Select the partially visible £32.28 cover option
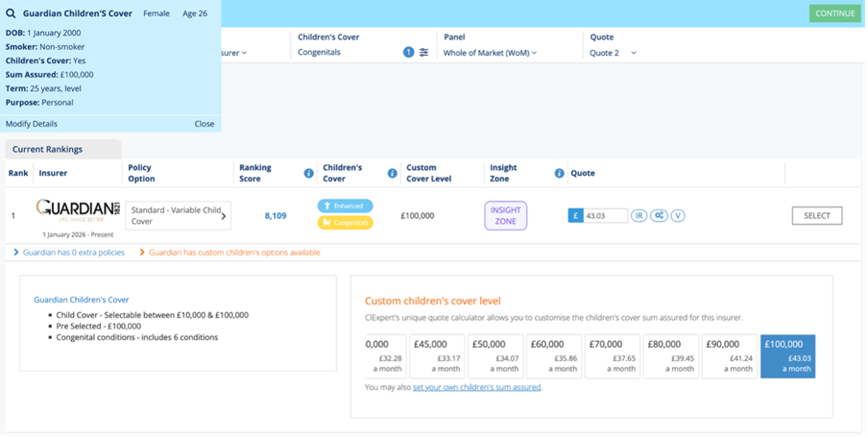The width and height of the screenshot is (868, 438). click(x=386, y=356)
